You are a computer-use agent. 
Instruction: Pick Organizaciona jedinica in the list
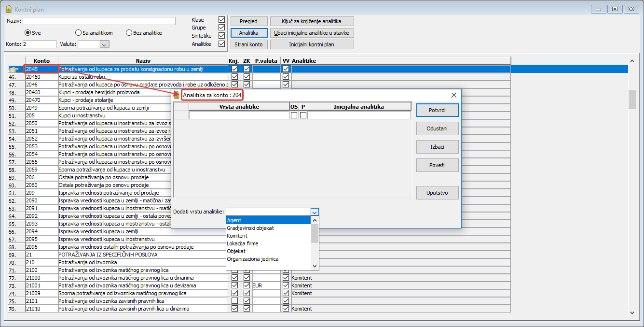pos(252,259)
